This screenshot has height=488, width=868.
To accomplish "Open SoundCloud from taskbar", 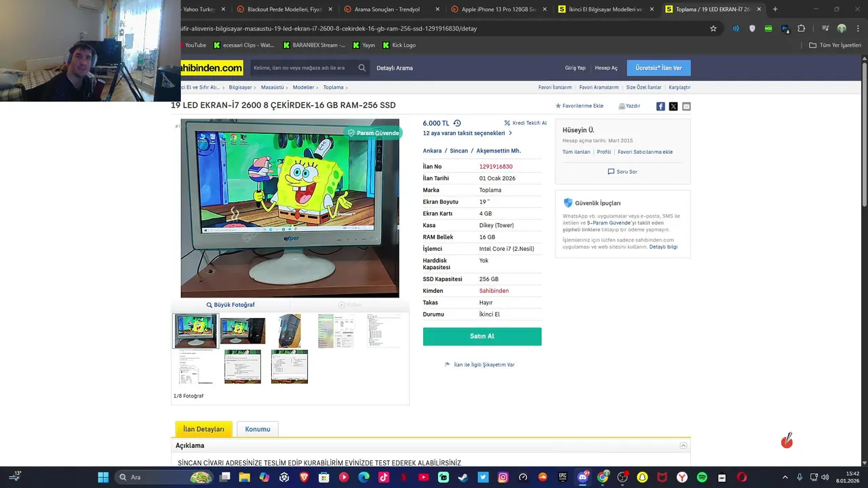I will 542,477.
